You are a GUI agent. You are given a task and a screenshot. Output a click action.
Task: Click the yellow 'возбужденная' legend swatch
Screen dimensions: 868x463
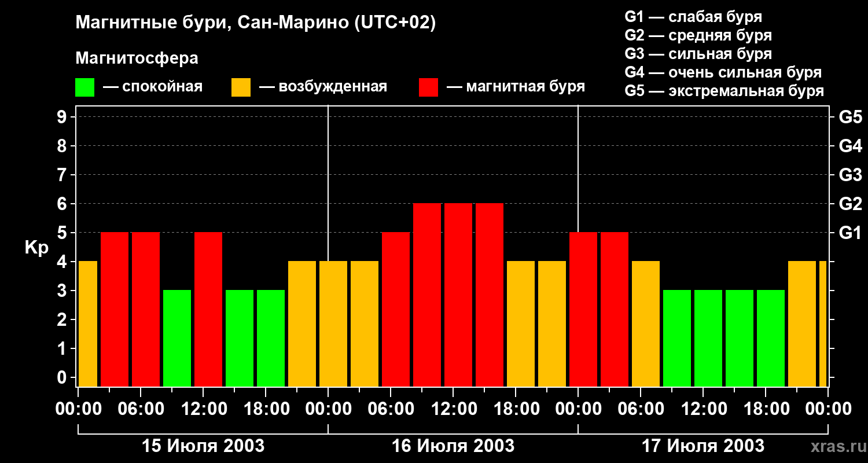click(241, 87)
